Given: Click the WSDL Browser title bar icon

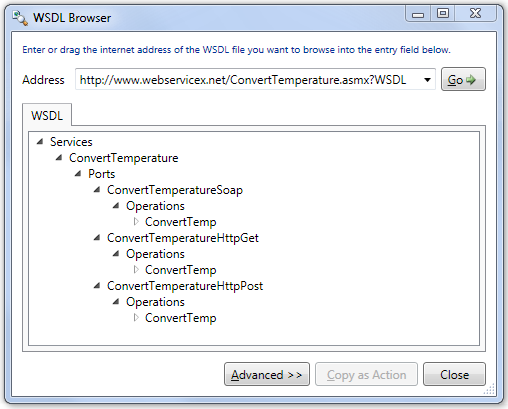Looking at the screenshot, I should click(20, 18).
